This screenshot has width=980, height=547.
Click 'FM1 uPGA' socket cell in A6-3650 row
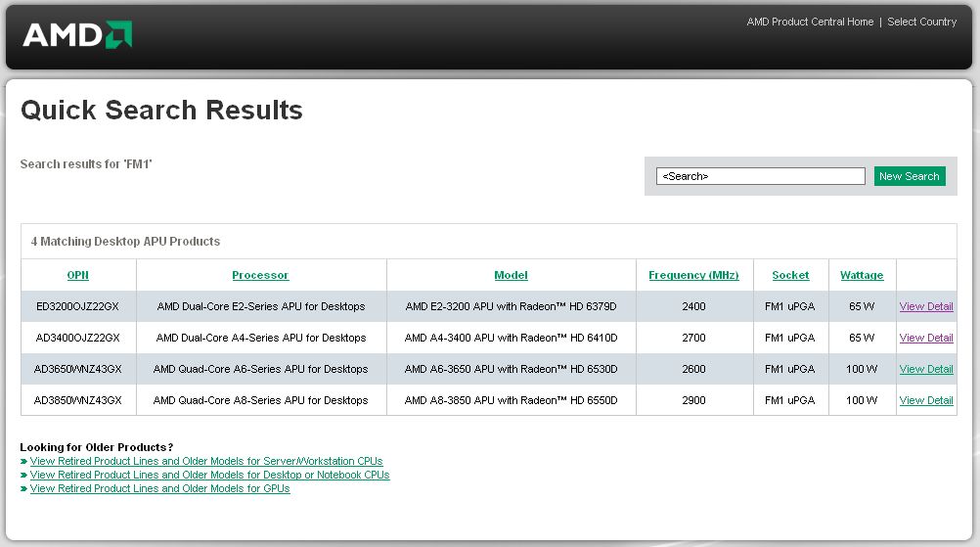790,369
